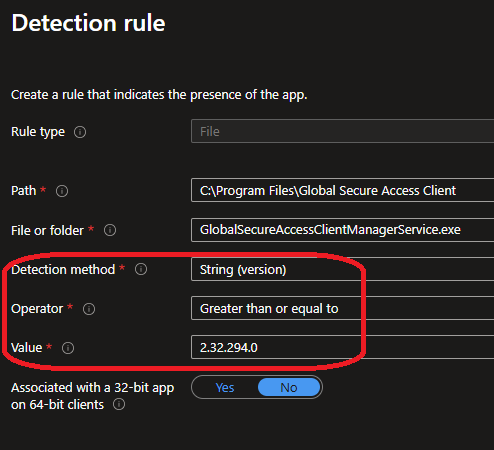Click the Detection rule heading
The width and height of the screenshot is (494, 450).
88,23
